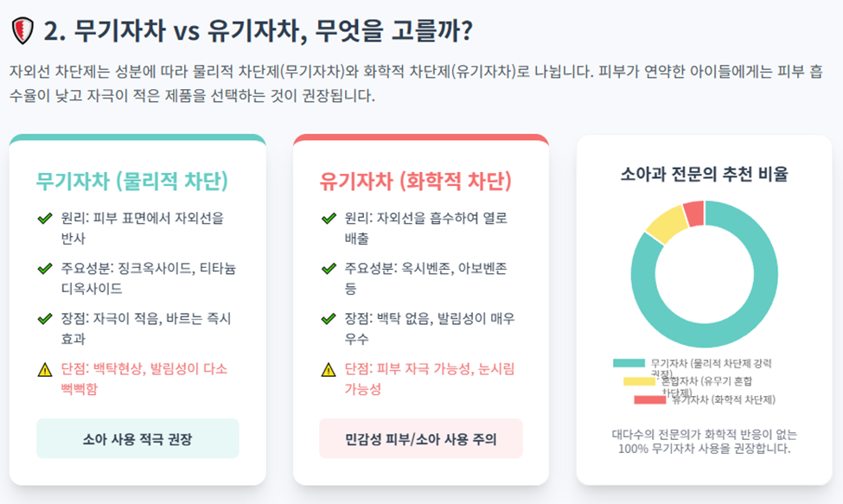
Task: Toggle the 혼합자차 yellow legend swatch
Action: 639,380
